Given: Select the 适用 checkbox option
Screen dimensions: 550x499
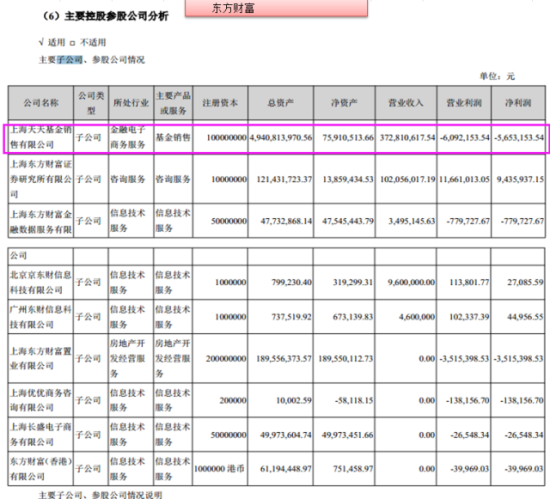Looking at the screenshot, I should click(52, 43).
